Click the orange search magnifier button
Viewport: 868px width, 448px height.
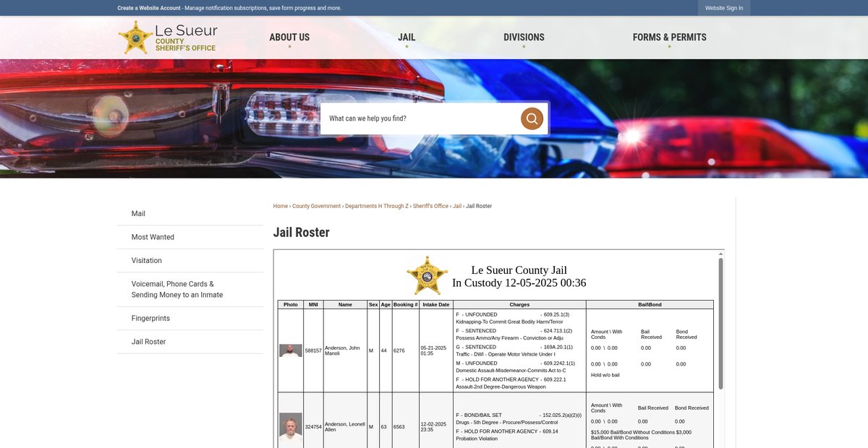click(532, 119)
